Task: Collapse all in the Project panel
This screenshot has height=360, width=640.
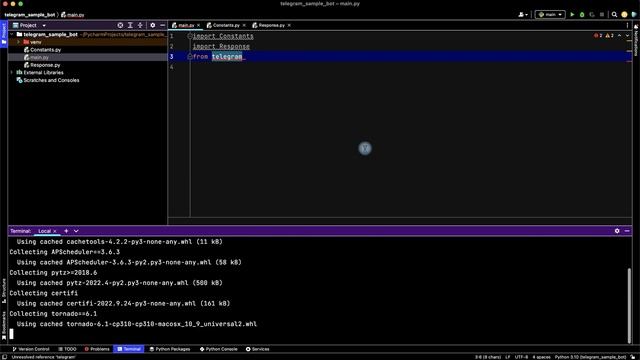Action: [140, 25]
